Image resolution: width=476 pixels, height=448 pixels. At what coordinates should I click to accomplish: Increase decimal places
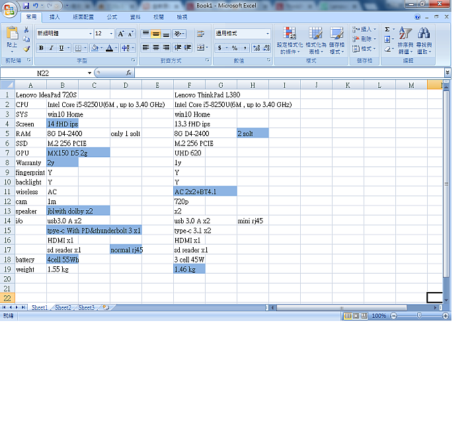[257, 48]
